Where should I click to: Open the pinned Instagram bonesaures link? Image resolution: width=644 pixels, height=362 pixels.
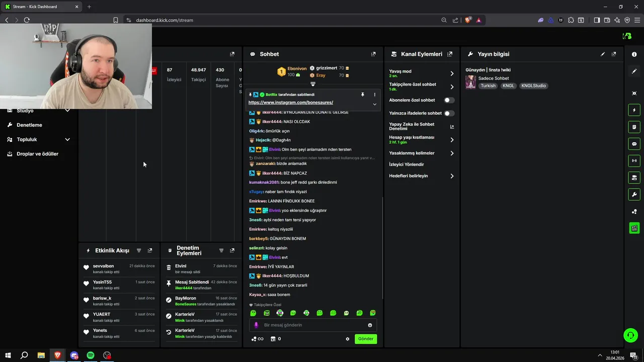[x=291, y=103]
